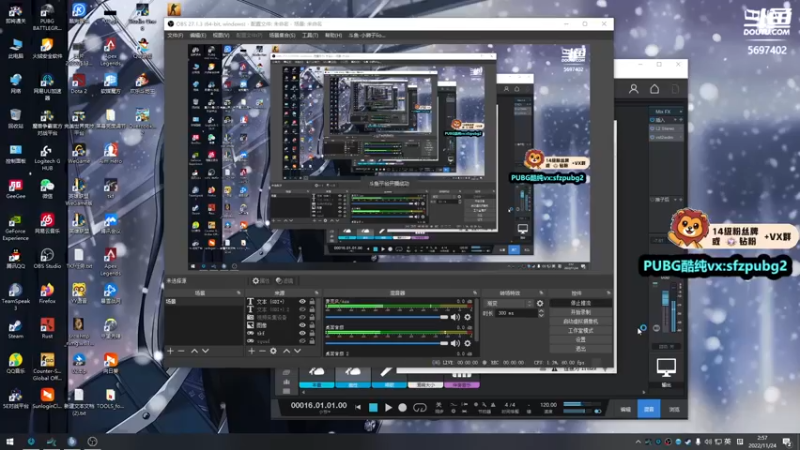Remove selected source with minus icon
The width and height of the screenshot is (800, 450).
262,351
